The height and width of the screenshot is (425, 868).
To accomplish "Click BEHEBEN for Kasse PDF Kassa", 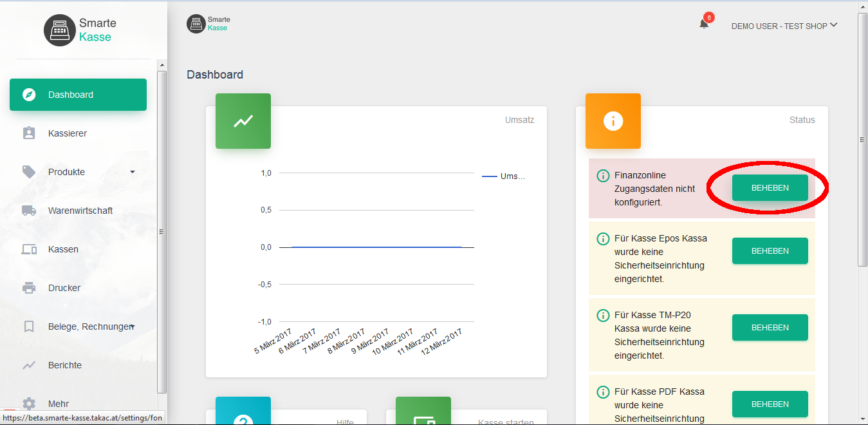I will click(x=770, y=404).
